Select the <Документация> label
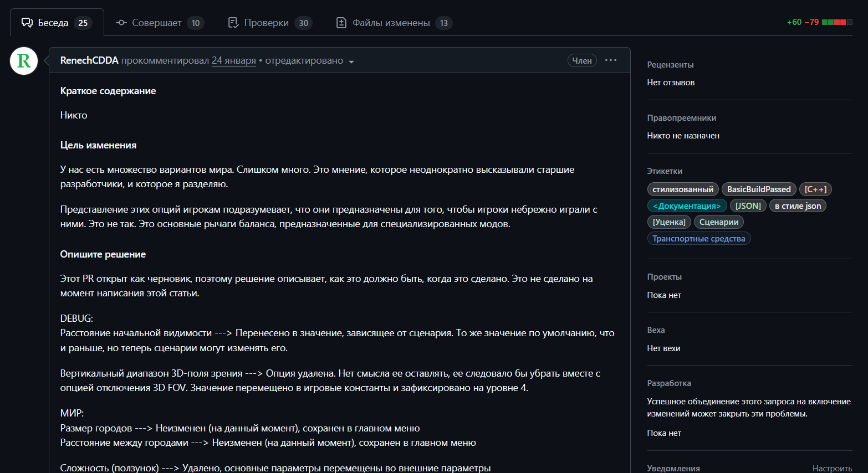Viewport: 868px width, 473px height. (687, 205)
